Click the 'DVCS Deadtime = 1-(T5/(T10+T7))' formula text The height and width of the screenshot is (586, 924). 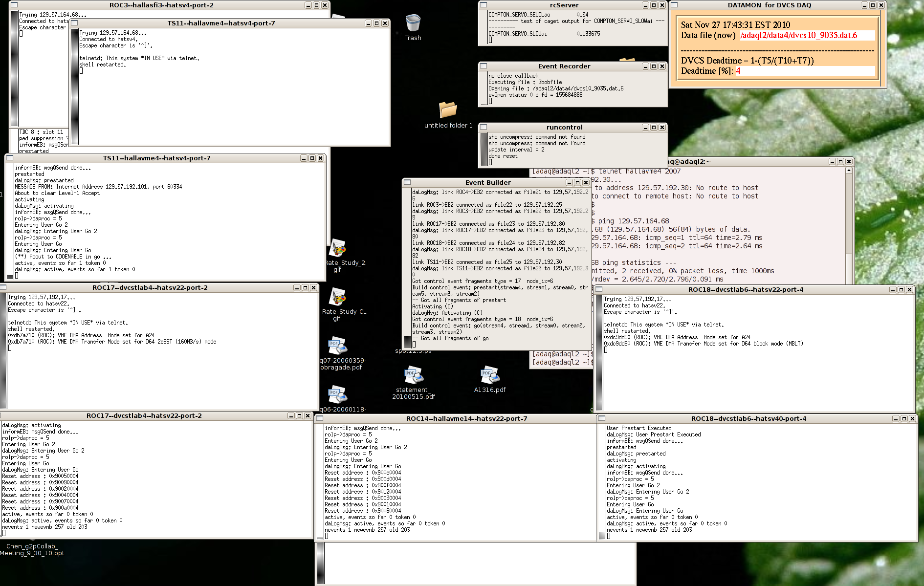(x=748, y=61)
